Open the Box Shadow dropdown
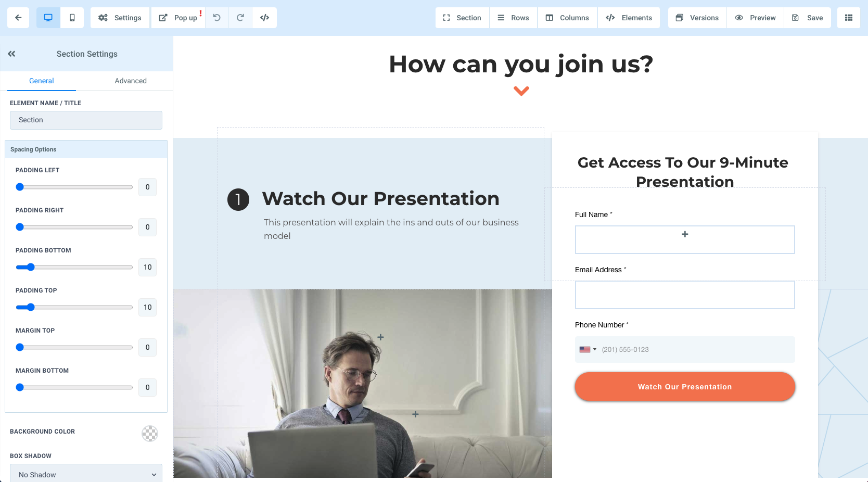The width and height of the screenshot is (868, 482). click(x=86, y=473)
